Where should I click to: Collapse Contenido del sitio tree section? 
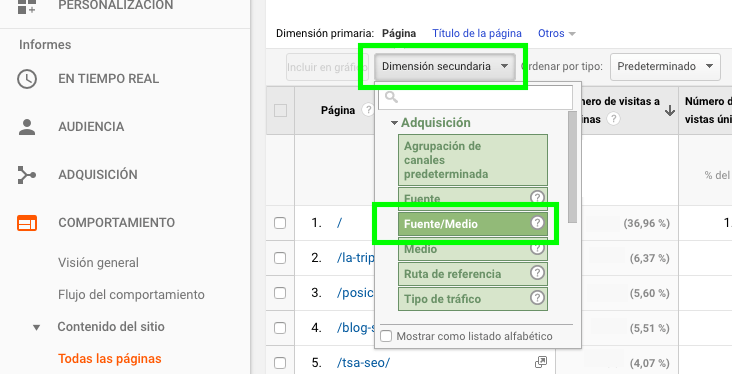pos(36,327)
